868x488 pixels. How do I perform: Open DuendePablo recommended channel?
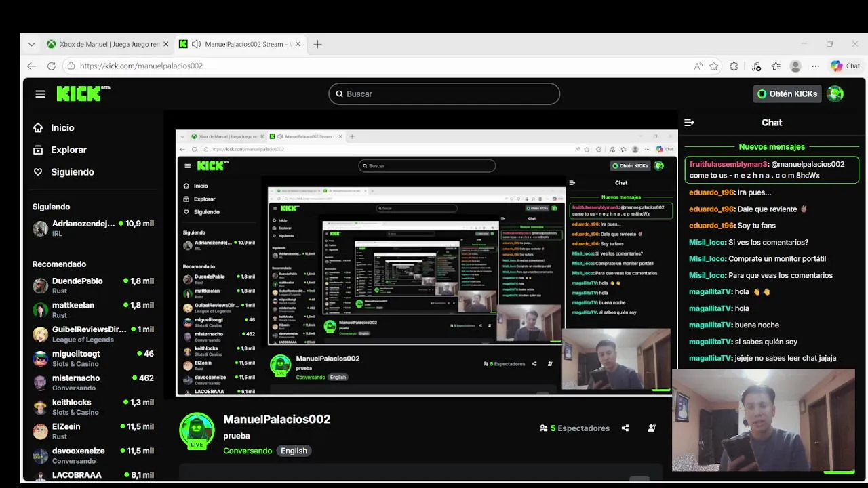(94, 285)
